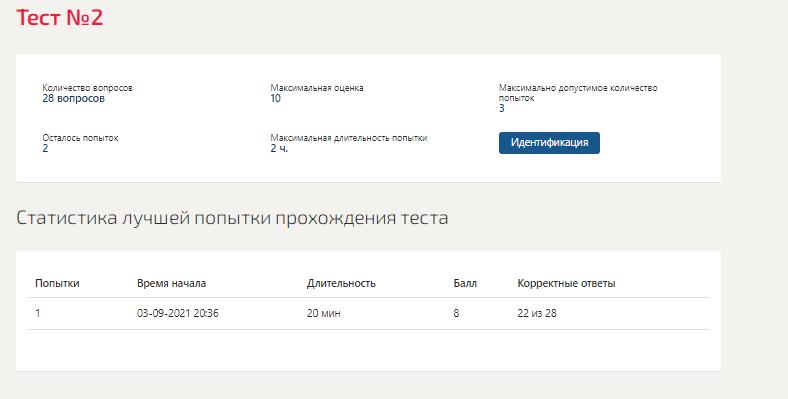Click the 20 мин duration cell
The image size is (788, 399).
click(323, 313)
